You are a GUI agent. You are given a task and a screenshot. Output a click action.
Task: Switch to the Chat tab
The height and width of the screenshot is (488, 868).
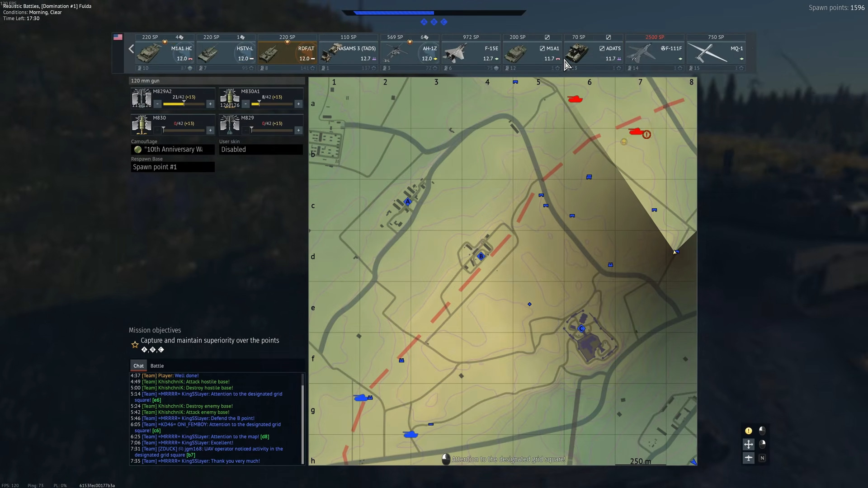[x=138, y=366]
